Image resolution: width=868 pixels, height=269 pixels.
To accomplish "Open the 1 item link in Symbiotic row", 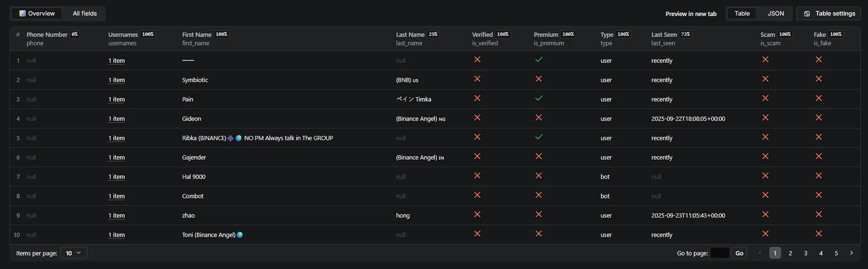I will [117, 80].
